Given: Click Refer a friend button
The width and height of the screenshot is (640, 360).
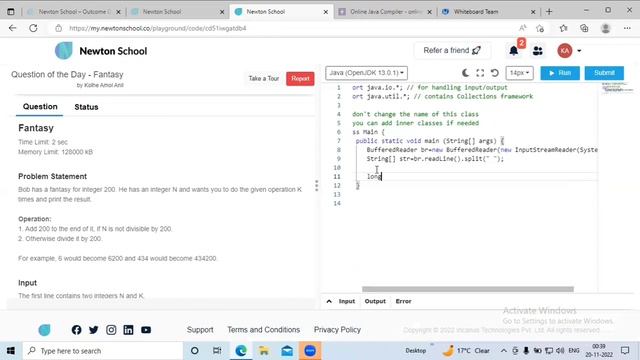Looking at the screenshot, I should (x=452, y=51).
